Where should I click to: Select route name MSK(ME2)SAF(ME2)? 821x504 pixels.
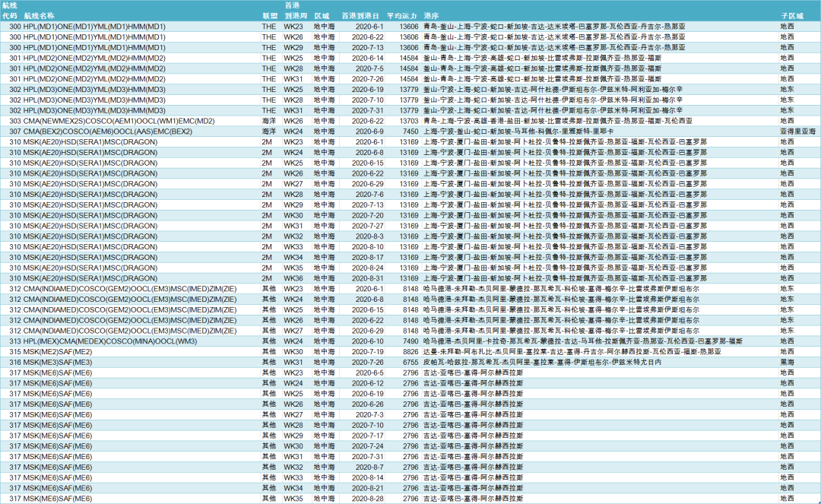[x=58, y=352]
